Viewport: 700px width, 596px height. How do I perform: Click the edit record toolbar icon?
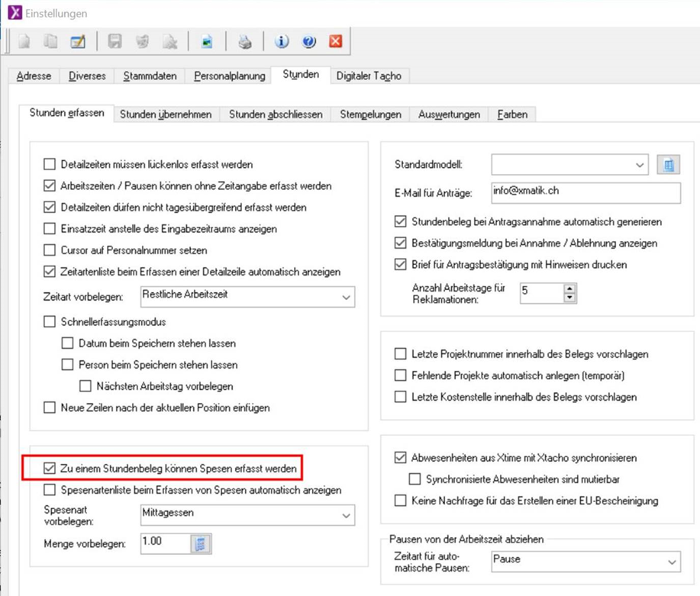77,42
